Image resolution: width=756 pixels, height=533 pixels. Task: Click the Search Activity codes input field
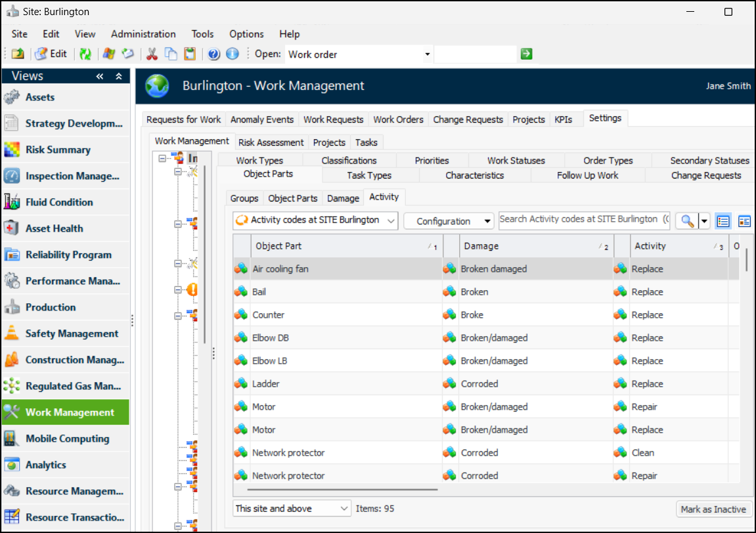[x=584, y=220]
